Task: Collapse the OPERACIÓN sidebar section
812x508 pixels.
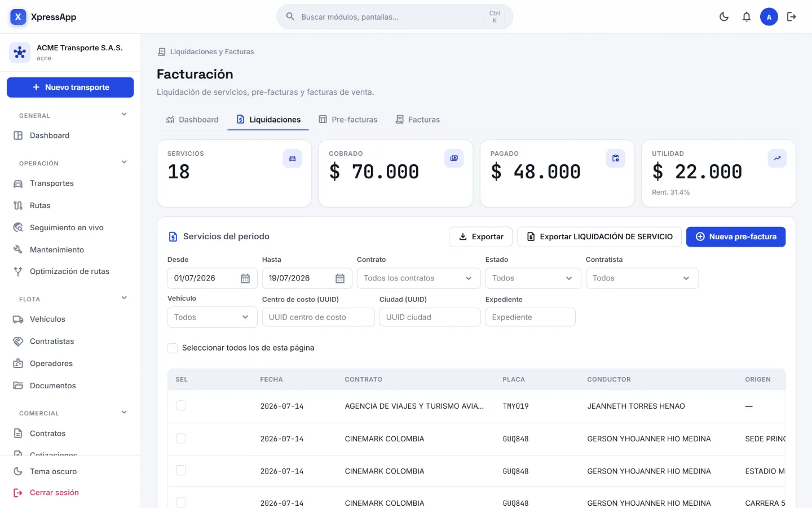Action: [124, 163]
